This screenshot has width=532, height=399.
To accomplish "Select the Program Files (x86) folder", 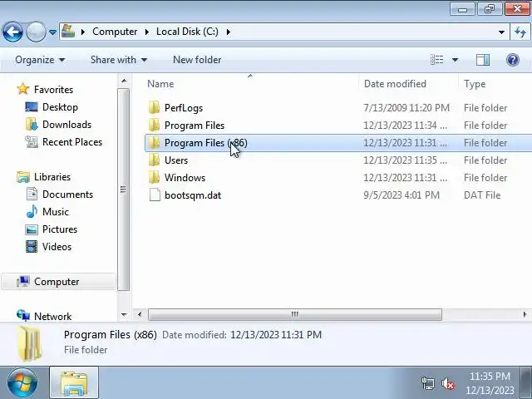I will [338, 143].
